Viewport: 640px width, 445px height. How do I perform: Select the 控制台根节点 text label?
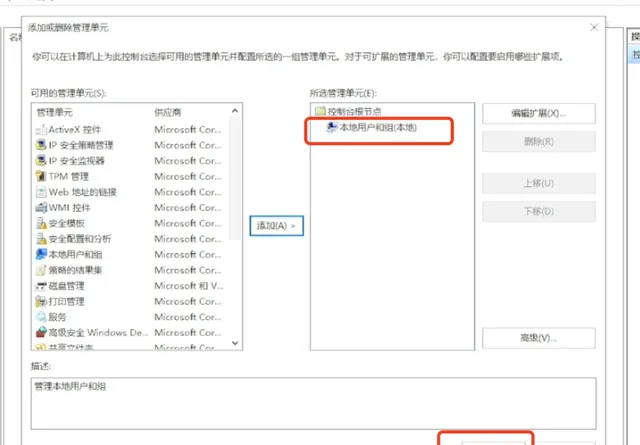(354, 111)
